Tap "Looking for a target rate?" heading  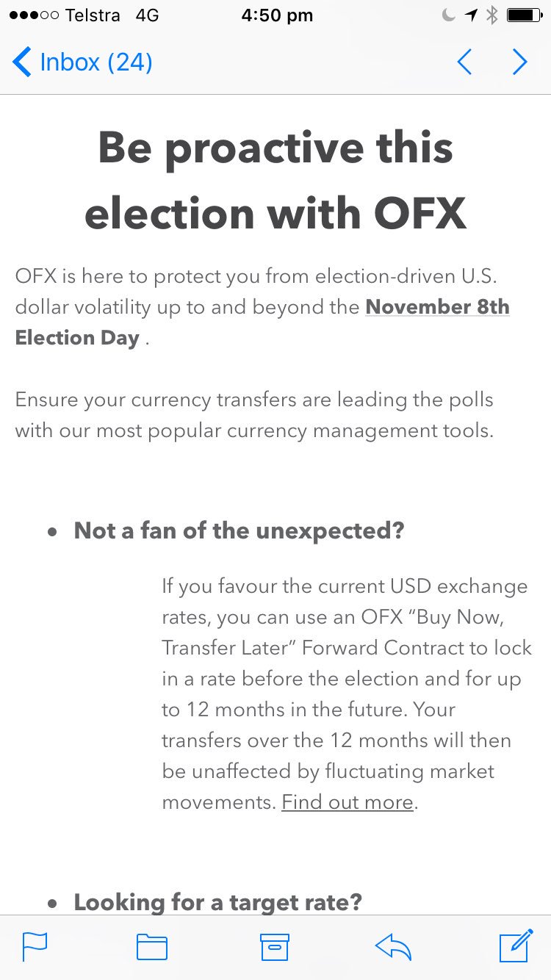pos(217,902)
